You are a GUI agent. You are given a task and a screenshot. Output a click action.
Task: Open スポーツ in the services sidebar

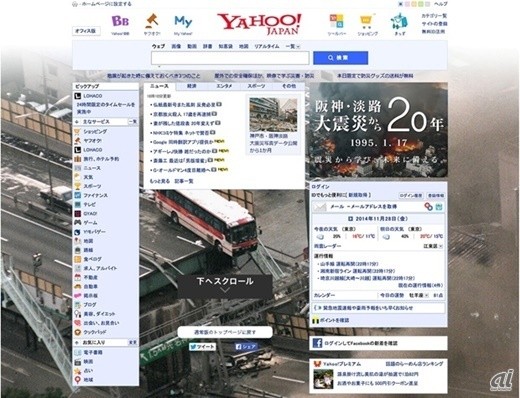[x=92, y=186]
